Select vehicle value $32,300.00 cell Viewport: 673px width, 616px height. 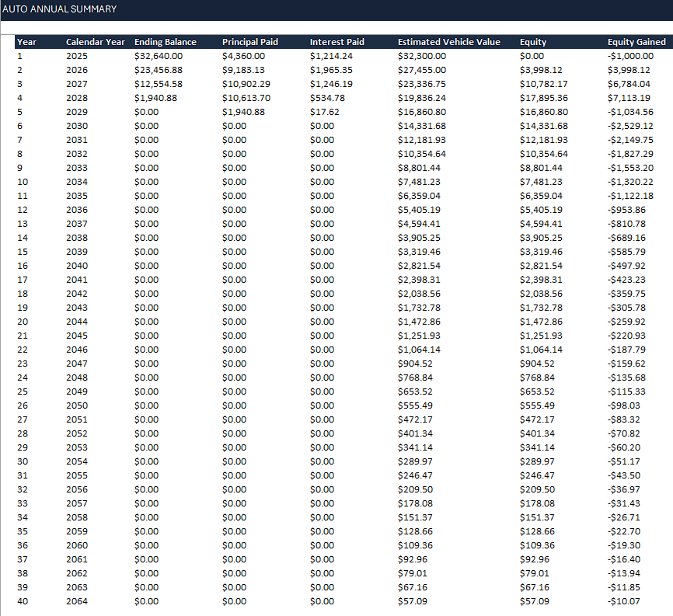422,56
